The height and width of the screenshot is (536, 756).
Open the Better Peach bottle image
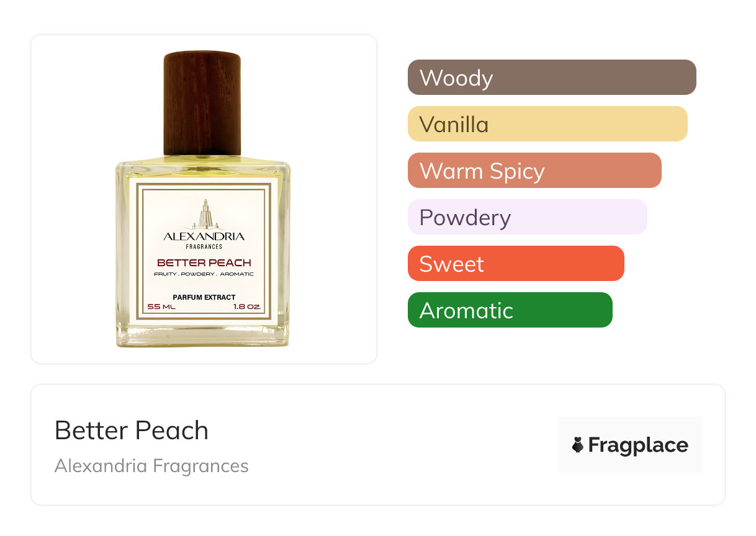(x=204, y=199)
